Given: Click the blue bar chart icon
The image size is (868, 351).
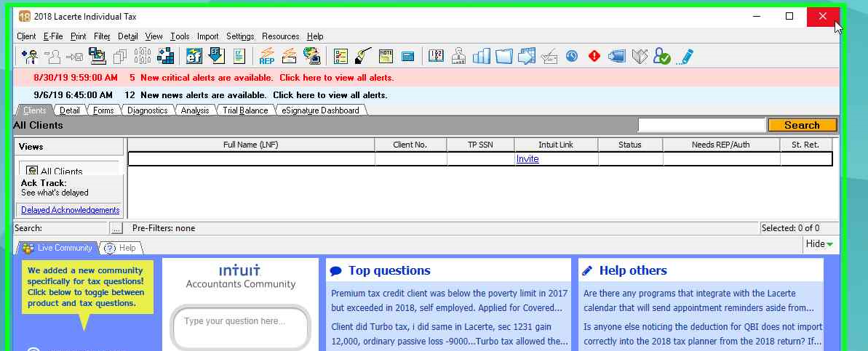Looking at the screenshot, I should (x=481, y=57).
